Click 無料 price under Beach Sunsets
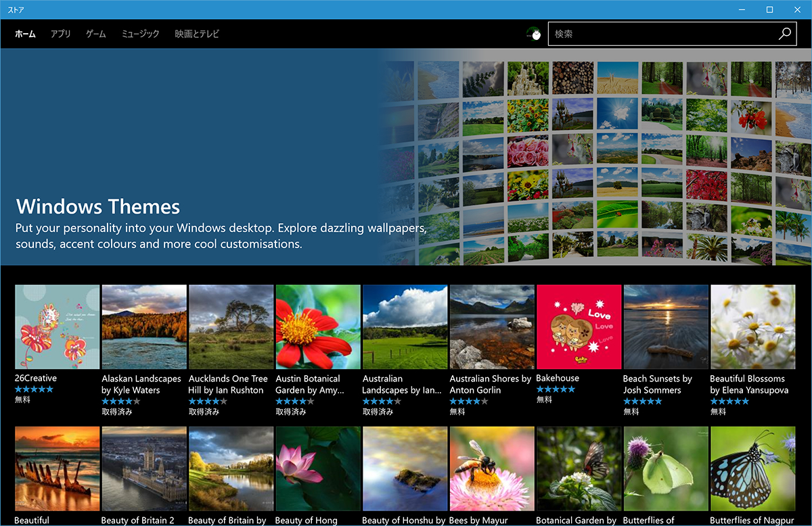Viewport: 812px width, 526px height. (631, 412)
